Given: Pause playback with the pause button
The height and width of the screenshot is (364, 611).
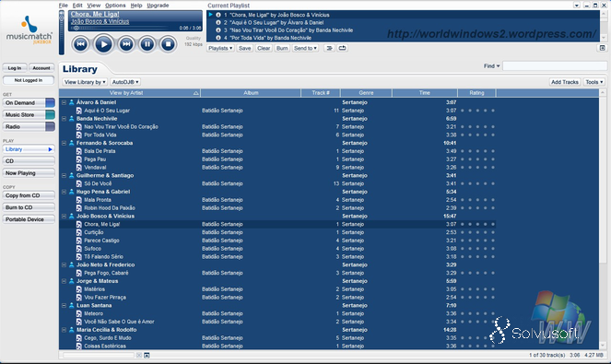Looking at the screenshot, I should click(147, 44).
